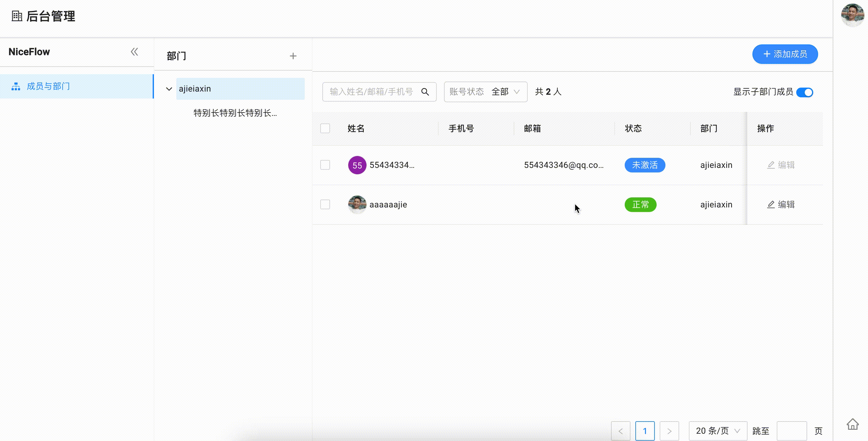Click the 后台管理 building icon
The height and width of the screenshot is (441, 868).
click(17, 16)
